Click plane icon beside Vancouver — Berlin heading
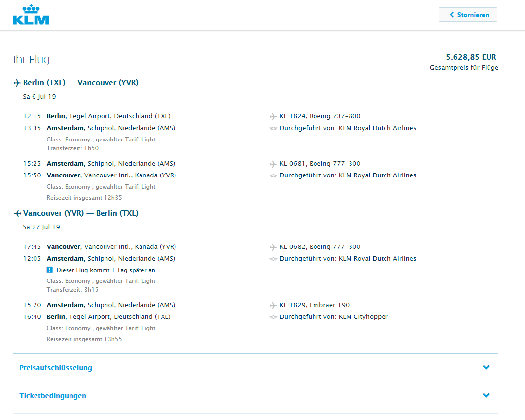The height and width of the screenshot is (420, 525). pyautogui.click(x=18, y=213)
